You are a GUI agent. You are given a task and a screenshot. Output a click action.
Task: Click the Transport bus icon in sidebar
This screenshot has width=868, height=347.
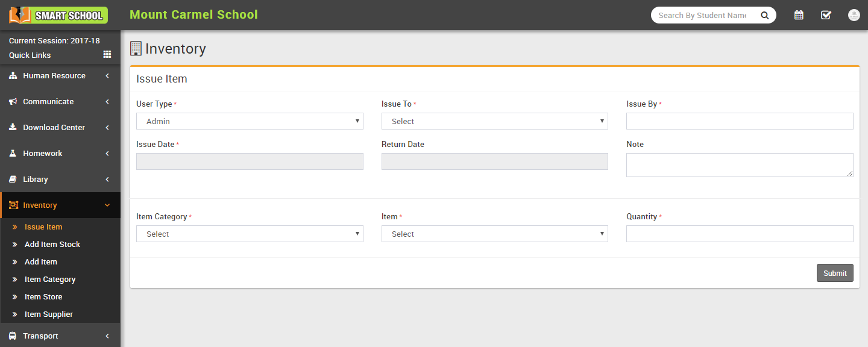pos(13,336)
